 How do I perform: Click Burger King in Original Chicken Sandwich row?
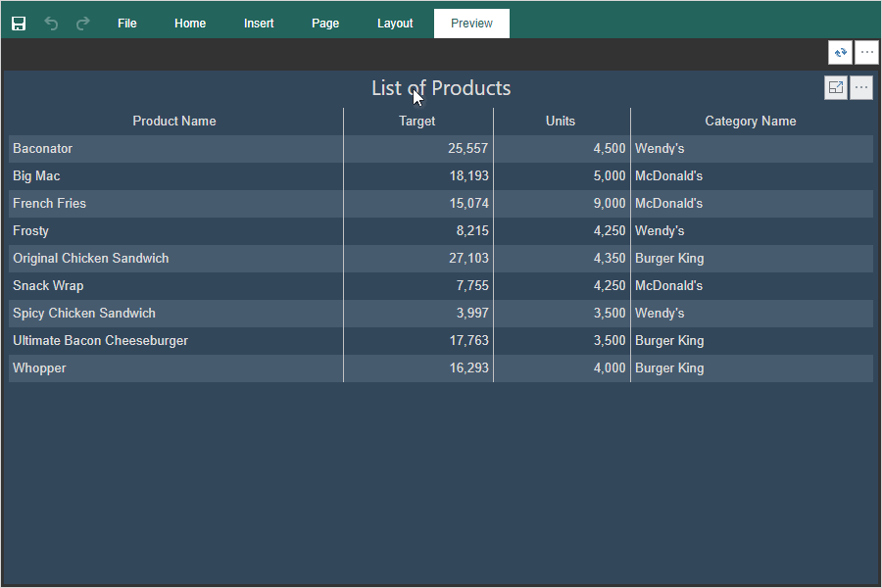click(669, 259)
